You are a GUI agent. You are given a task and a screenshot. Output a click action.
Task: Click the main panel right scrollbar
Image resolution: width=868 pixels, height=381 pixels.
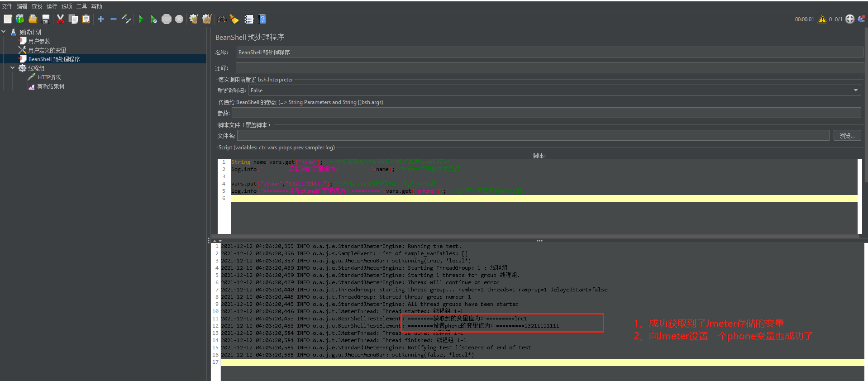(866, 105)
